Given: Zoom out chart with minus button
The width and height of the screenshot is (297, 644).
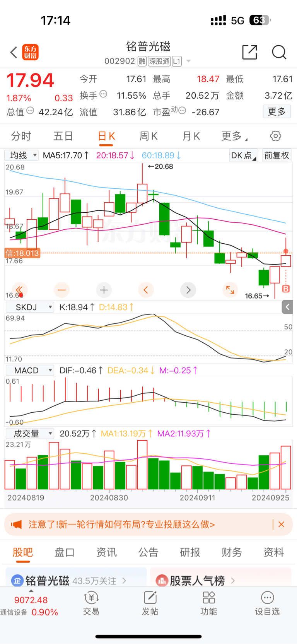Looking at the screenshot, I should tap(61, 290).
